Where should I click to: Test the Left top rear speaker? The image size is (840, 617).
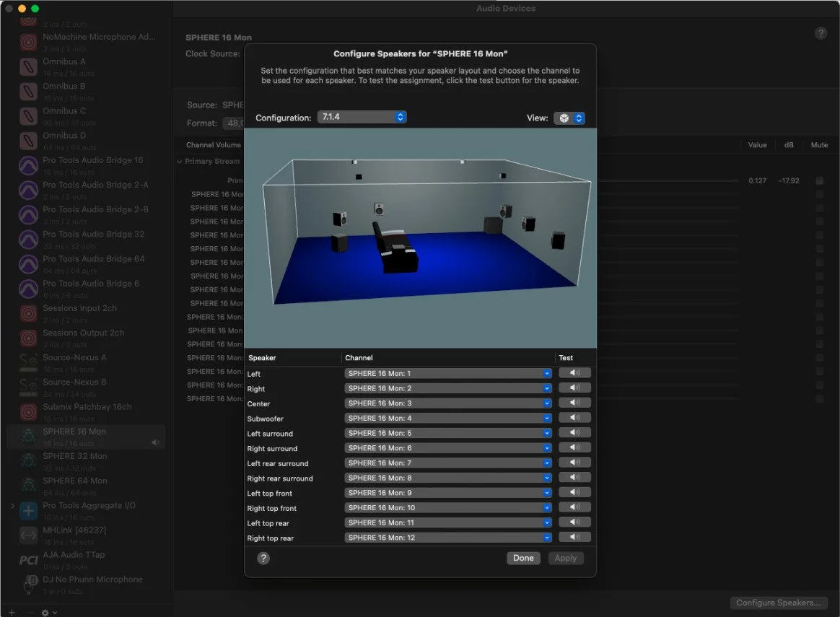pyautogui.click(x=574, y=522)
